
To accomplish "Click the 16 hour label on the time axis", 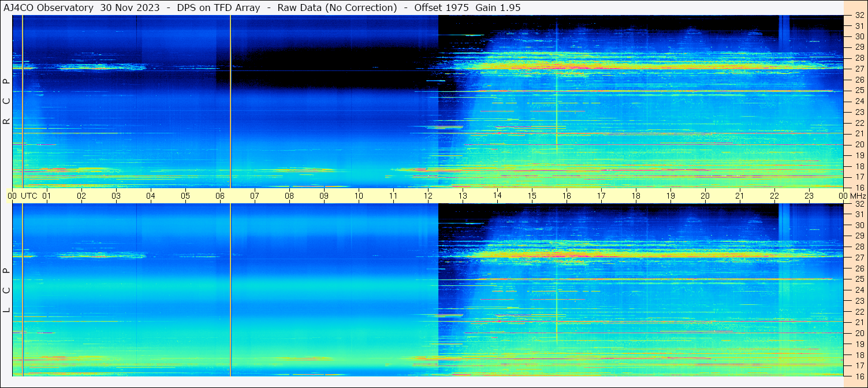I will coord(567,196).
